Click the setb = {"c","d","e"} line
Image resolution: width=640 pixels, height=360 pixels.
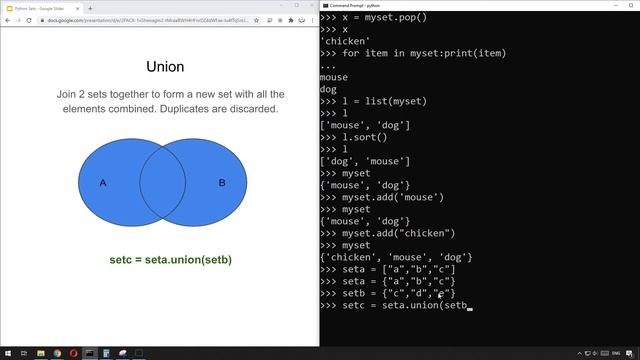click(x=388, y=293)
